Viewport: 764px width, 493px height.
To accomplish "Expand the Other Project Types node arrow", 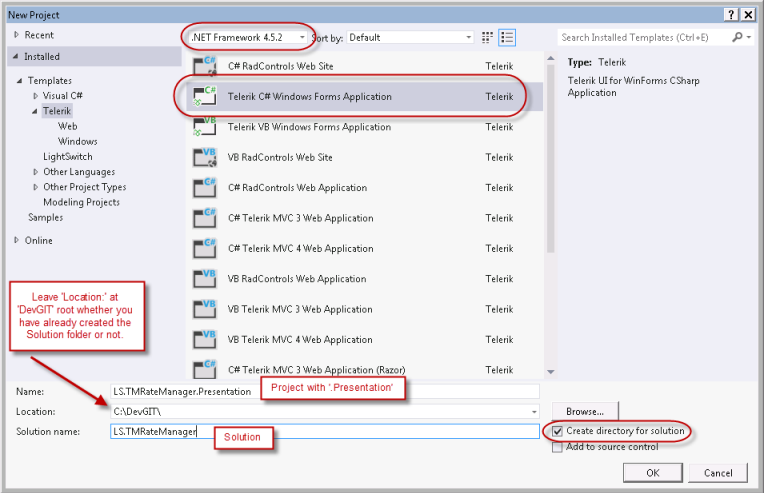I will coord(35,187).
